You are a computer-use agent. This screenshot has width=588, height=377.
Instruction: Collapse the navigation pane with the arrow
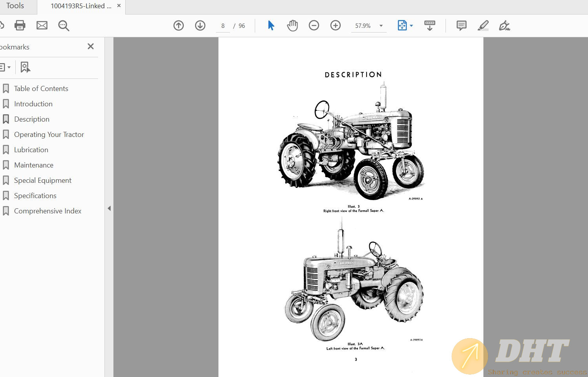pos(109,208)
